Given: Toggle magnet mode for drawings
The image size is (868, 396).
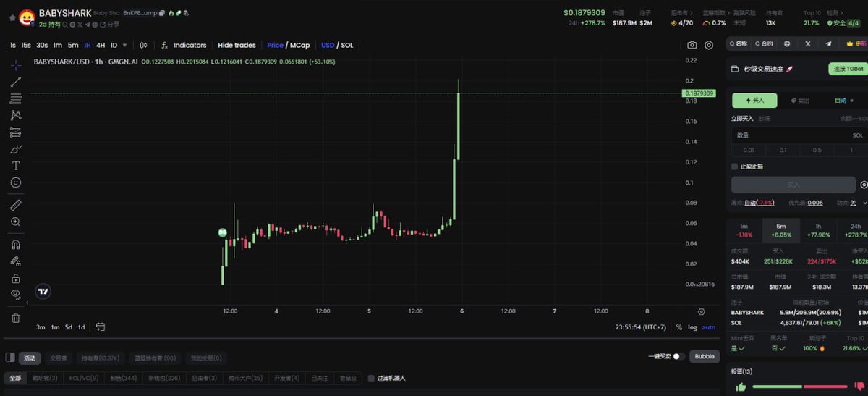Looking at the screenshot, I should pyautogui.click(x=16, y=244).
